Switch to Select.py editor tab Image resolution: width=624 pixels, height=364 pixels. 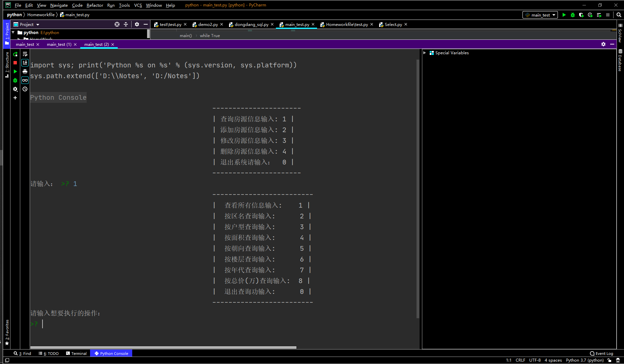click(x=393, y=24)
